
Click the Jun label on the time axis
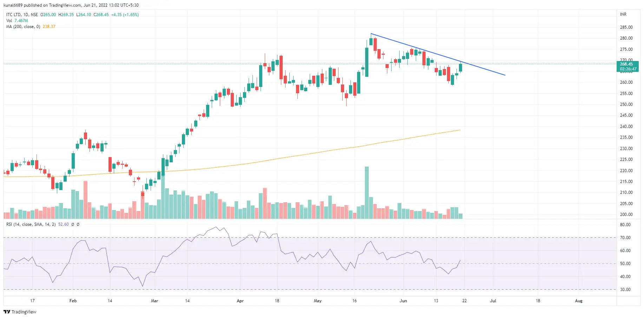pos(403,301)
